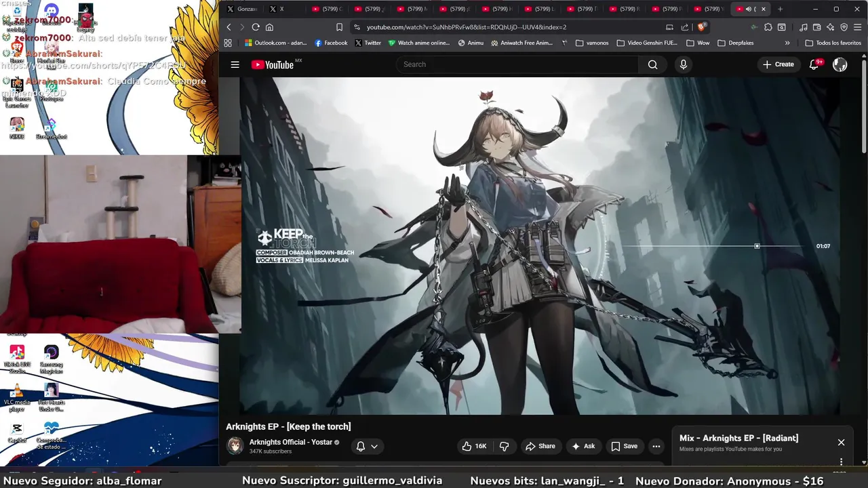
Task: Bookmark this page icon in toolbar
Action: [x=339, y=27]
